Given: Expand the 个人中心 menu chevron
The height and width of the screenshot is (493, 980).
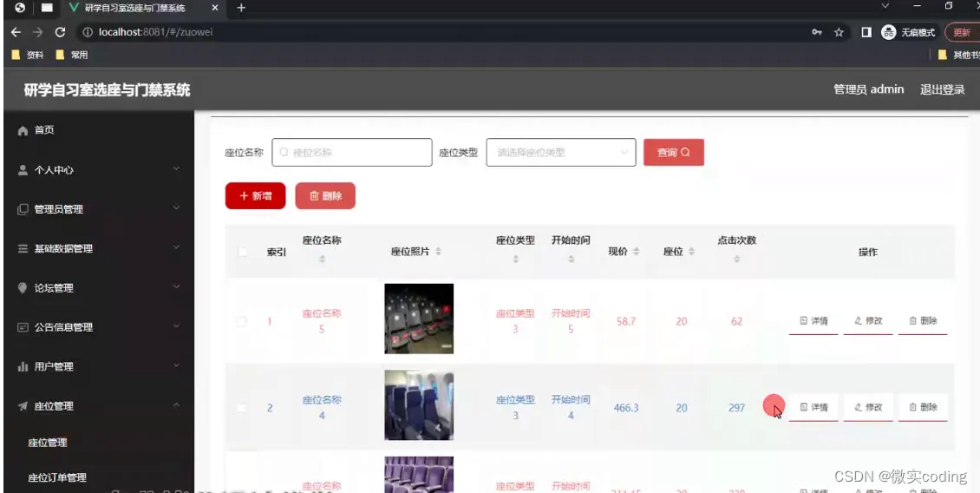Looking at the screenshot, I should [176, 169].
